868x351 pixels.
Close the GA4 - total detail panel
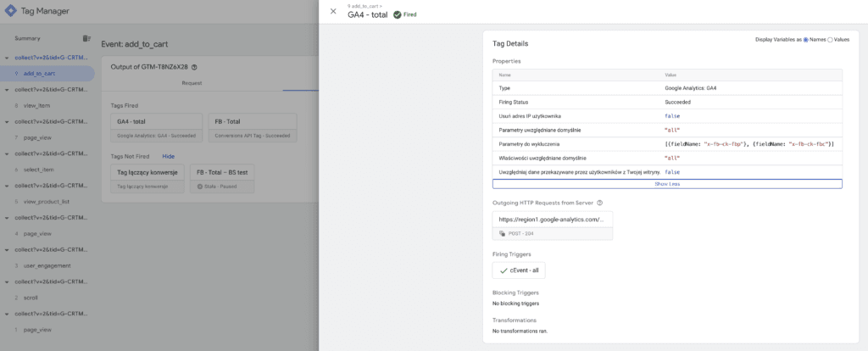tap(332, 11)
